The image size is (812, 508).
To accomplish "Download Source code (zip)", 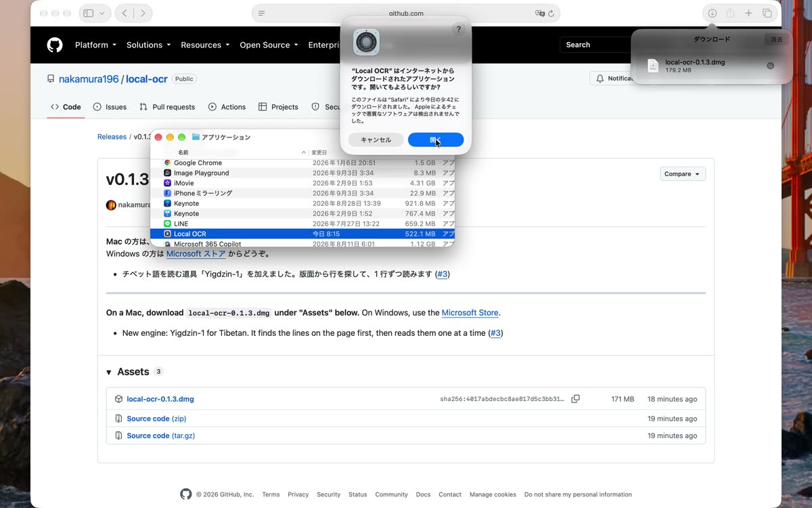I will tap(156, 419).
